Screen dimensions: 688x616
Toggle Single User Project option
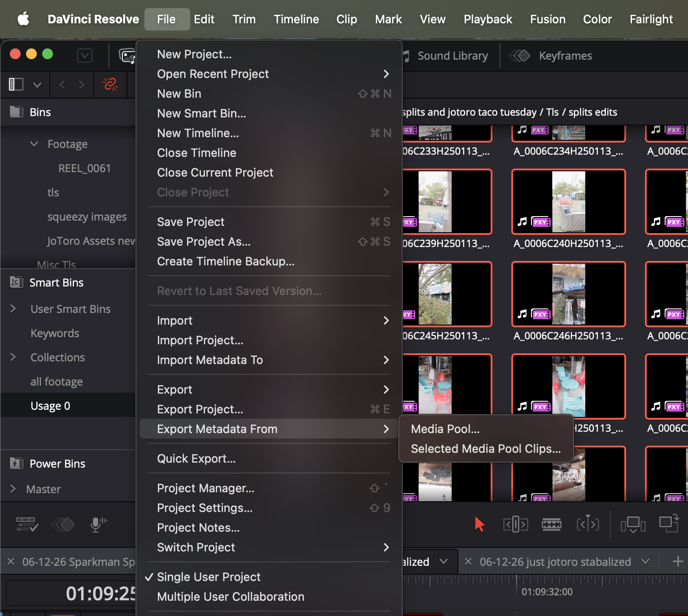click(x=269, y=577)
